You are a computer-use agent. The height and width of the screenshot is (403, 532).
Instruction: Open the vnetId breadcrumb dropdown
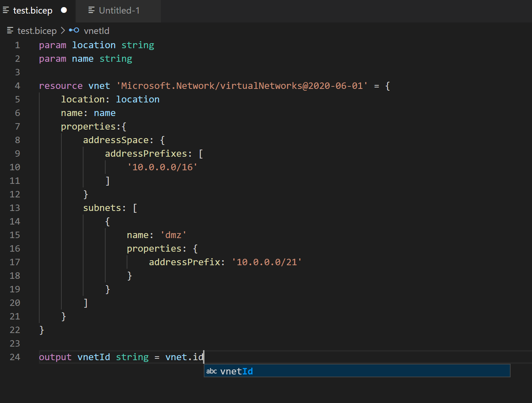[x=96, y=31]
